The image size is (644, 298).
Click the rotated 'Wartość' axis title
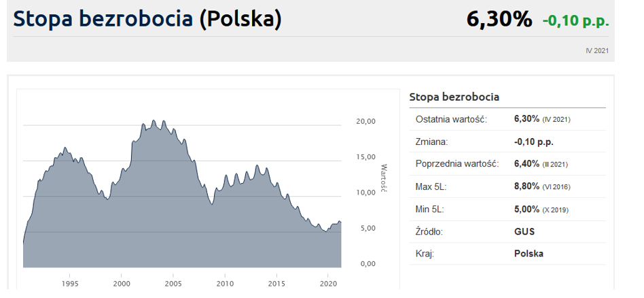383,178
